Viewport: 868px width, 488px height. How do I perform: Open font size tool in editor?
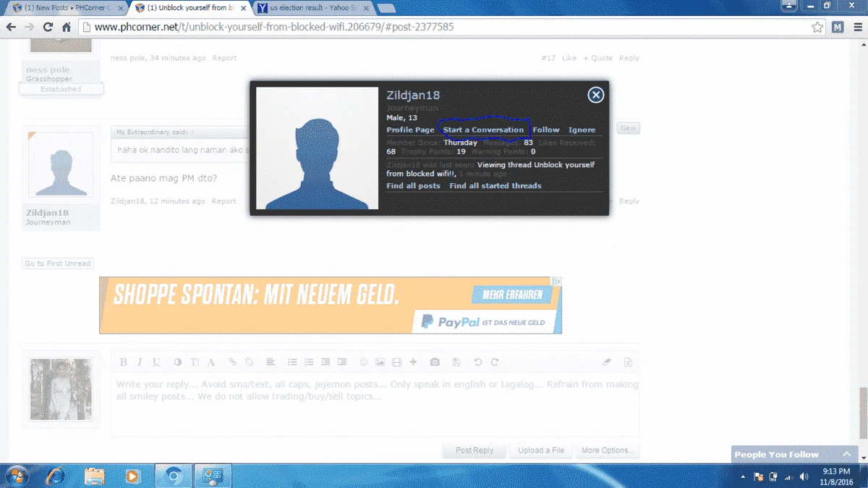click(195, 362)
